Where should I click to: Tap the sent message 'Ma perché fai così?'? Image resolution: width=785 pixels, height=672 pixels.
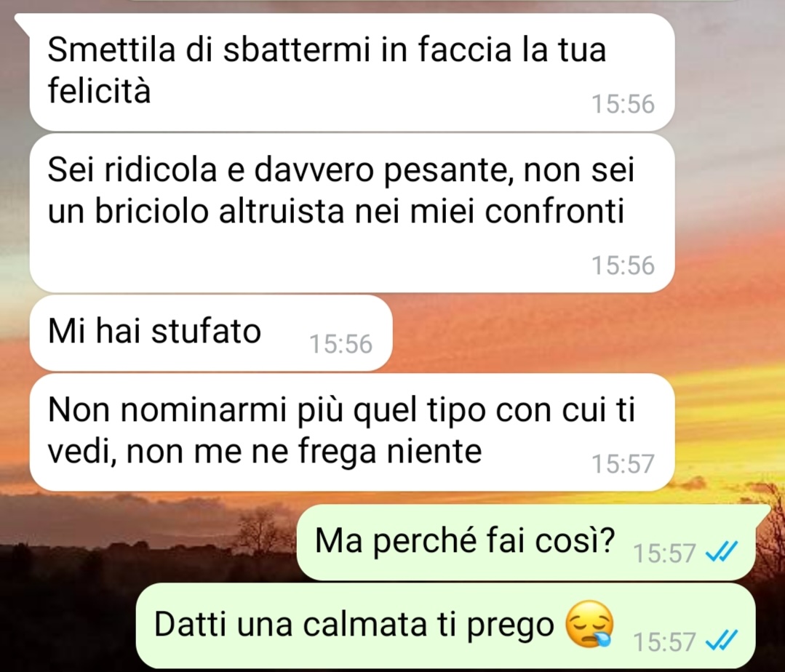coord(526,543)
